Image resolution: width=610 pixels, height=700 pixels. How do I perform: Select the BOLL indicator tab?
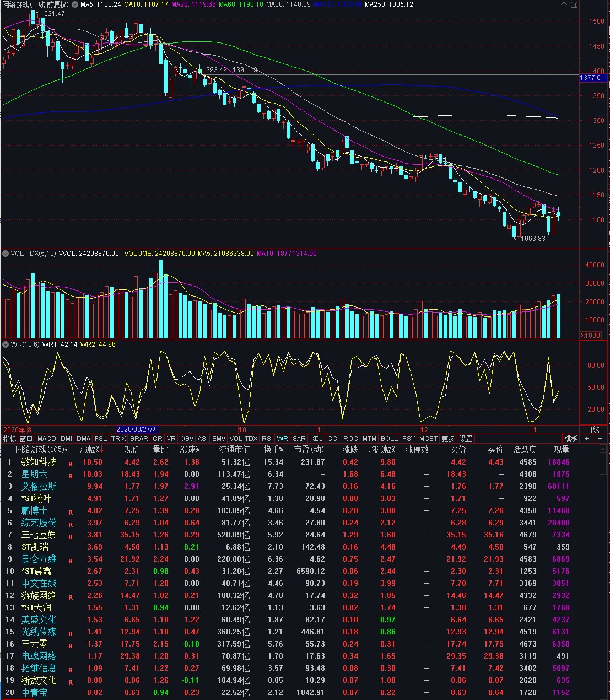[389, 439]
